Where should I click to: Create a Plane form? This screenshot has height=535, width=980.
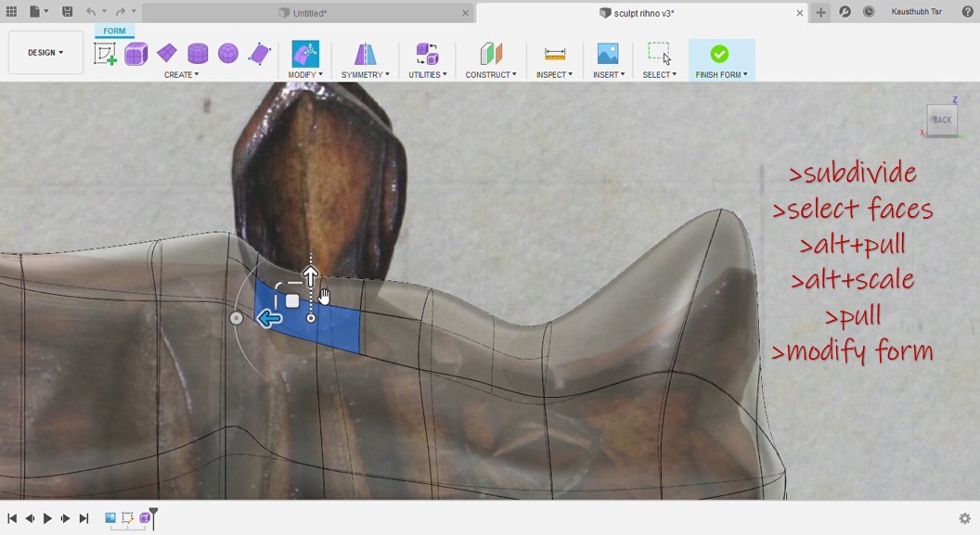(167, 54)
